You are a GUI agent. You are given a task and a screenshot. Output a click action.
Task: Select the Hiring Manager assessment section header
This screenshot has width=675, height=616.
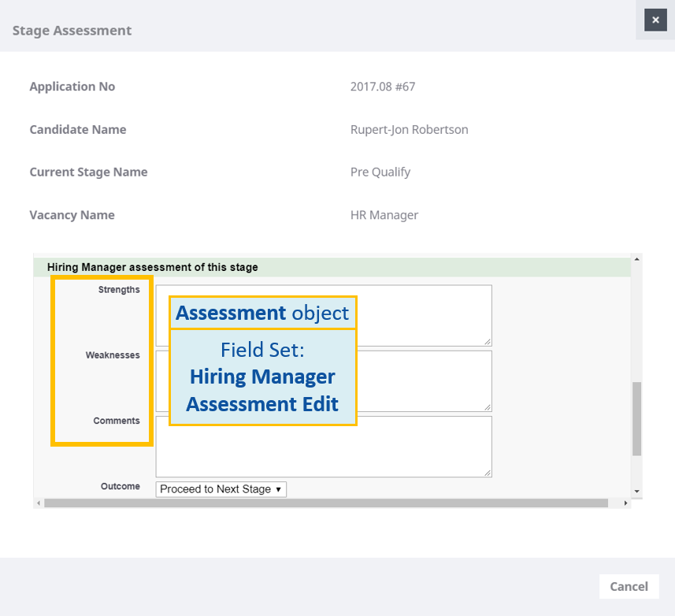pos(153,268)
